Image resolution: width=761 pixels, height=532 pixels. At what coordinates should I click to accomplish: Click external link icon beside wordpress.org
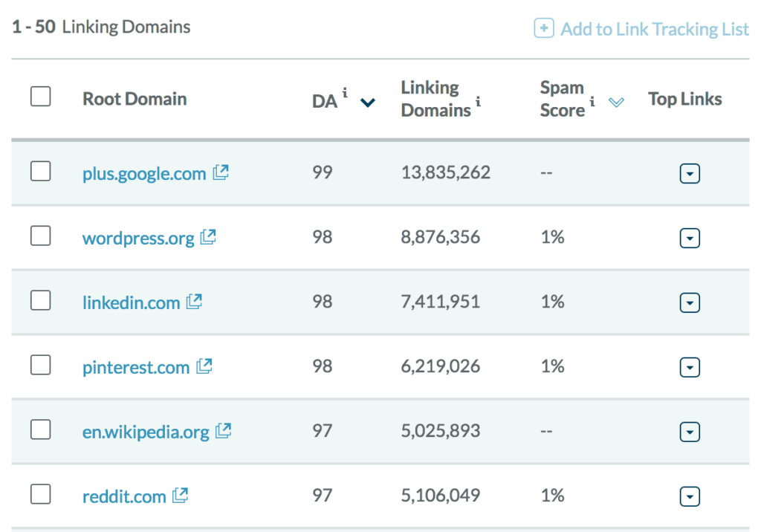coord(209,238)
